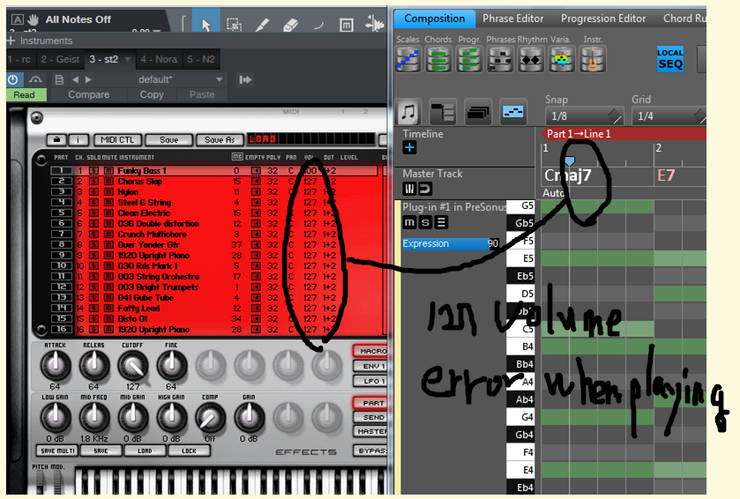Toggle solo for Funky Bass 1 part
Image resolution: width=740 pixels, height=499 pixels.
(94, 171)
